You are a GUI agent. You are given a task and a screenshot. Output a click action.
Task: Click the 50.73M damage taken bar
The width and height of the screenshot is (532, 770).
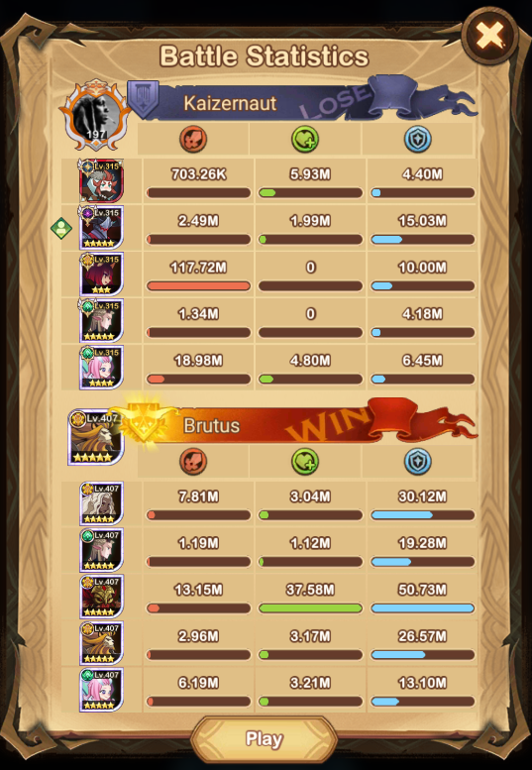tap(423, 607)
